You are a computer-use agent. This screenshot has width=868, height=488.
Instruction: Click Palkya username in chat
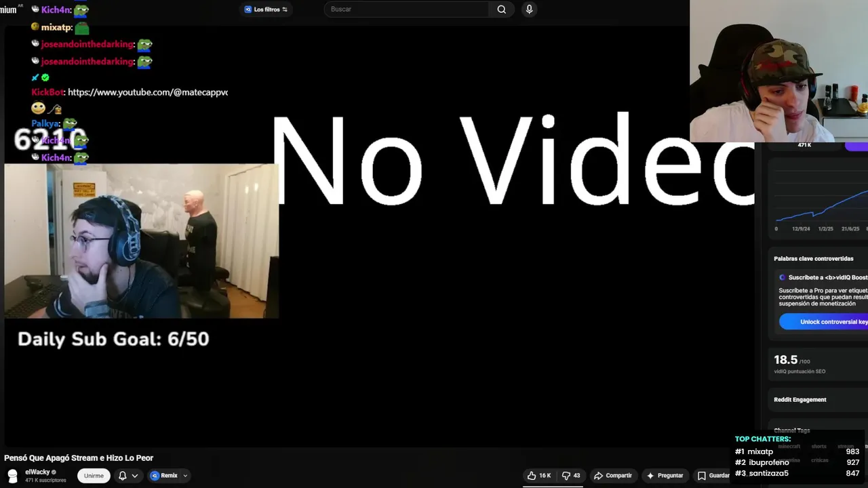[x=45, y=124]
